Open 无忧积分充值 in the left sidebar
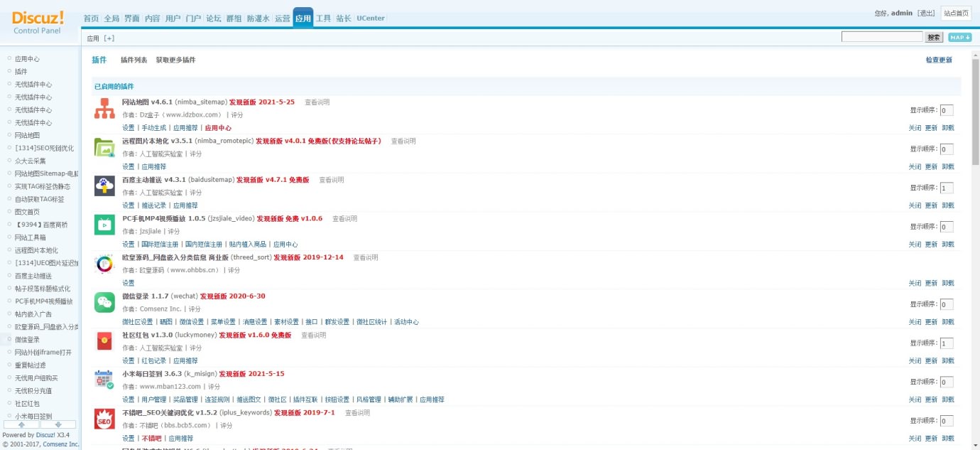This screenshot has width=980, height=450. click(x=33, y=391)
